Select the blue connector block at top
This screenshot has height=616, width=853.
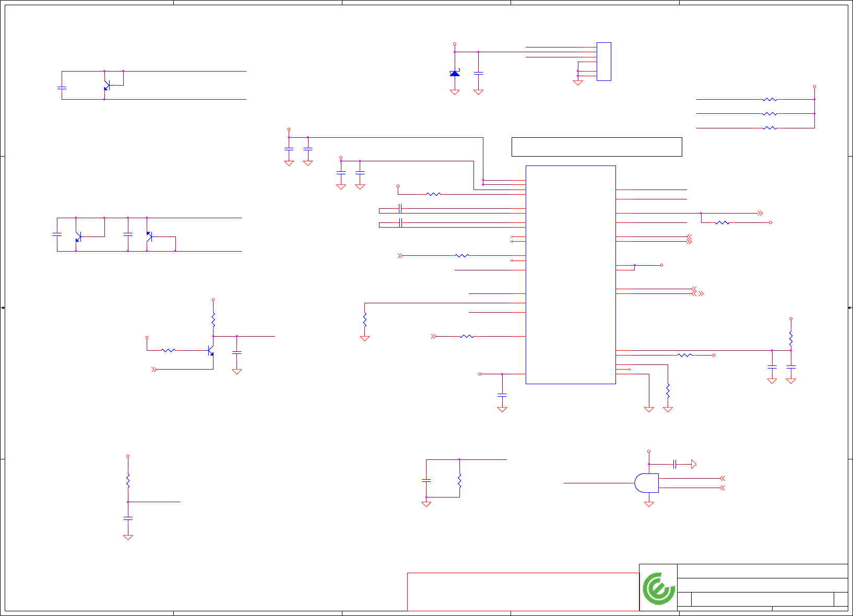tap(604, 62)
